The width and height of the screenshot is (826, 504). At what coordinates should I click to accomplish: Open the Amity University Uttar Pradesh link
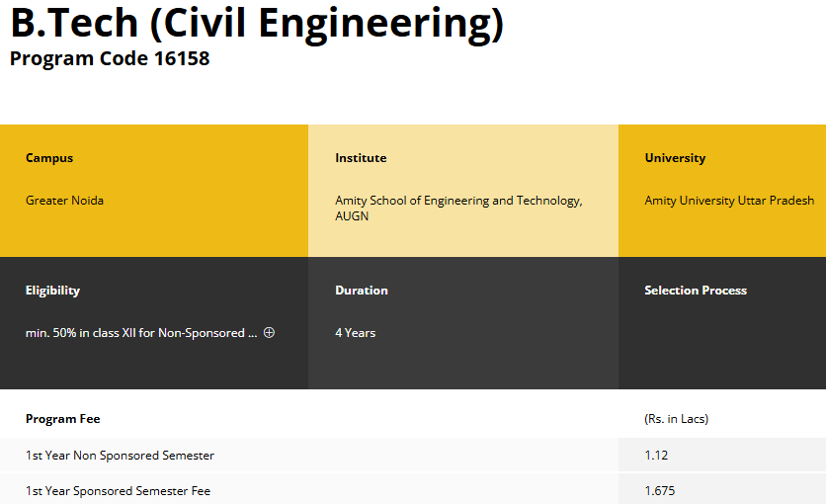click(x=729, y=201)
